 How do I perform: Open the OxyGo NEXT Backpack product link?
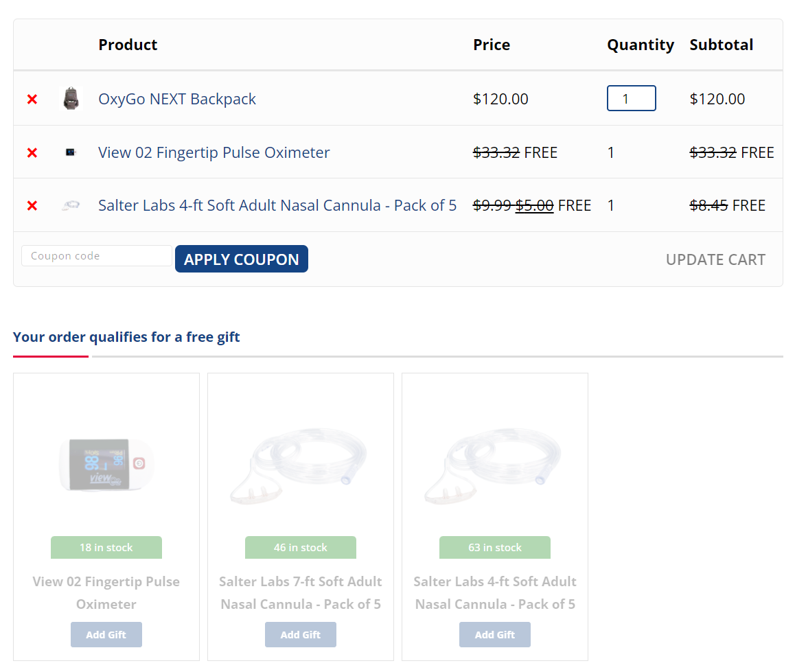pyautogui.click(x=177, y=99)
